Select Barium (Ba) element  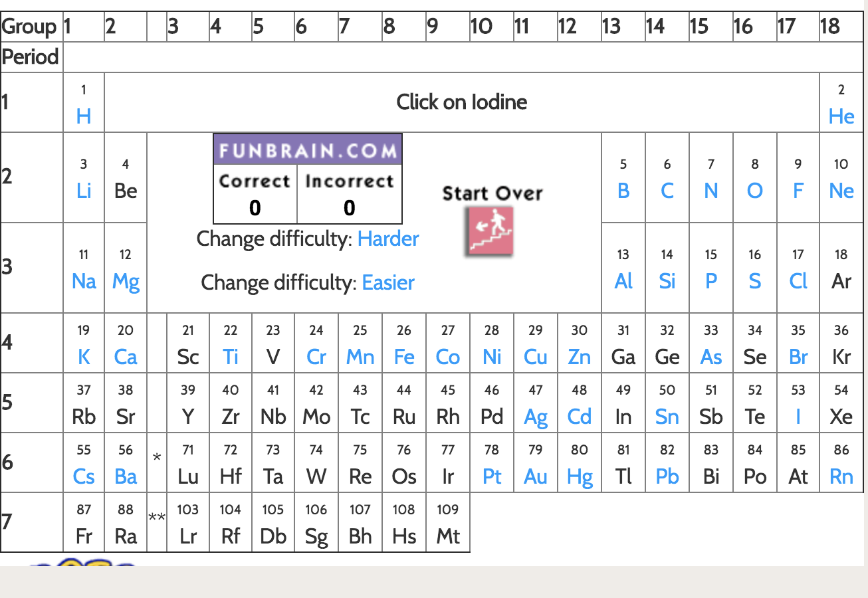pyautogui.click(x=125, y=476)
